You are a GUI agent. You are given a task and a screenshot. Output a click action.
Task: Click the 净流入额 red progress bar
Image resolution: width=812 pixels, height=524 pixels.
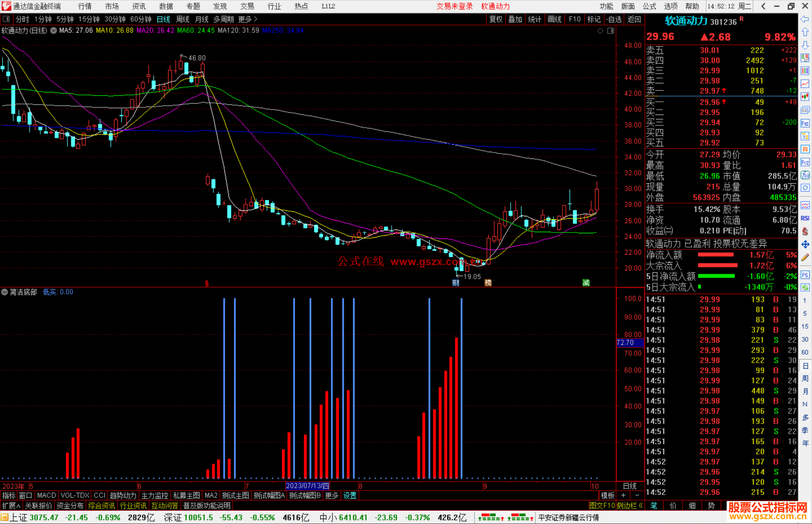pos(716,255)
